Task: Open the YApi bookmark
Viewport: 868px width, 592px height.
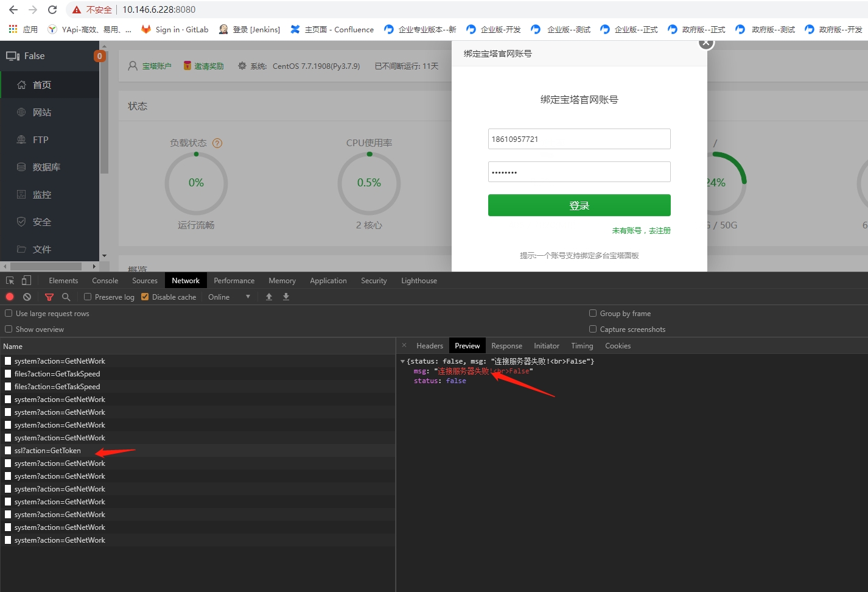Action: [89, 29]
